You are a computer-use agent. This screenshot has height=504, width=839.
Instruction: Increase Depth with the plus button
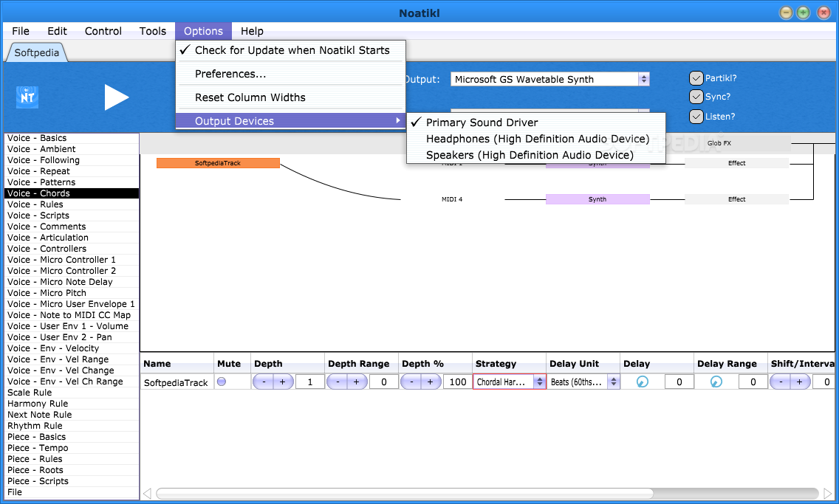point(283,382)
